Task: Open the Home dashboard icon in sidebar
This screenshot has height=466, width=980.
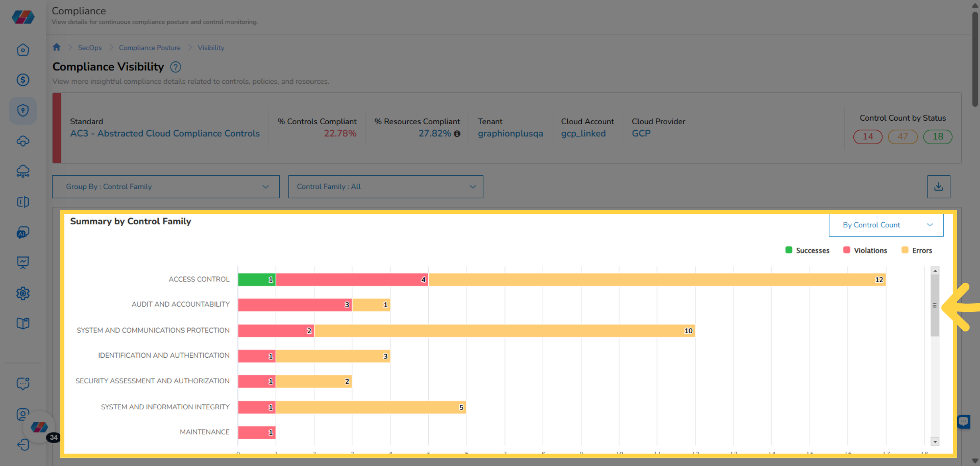Action: click(x=23, y=49)
